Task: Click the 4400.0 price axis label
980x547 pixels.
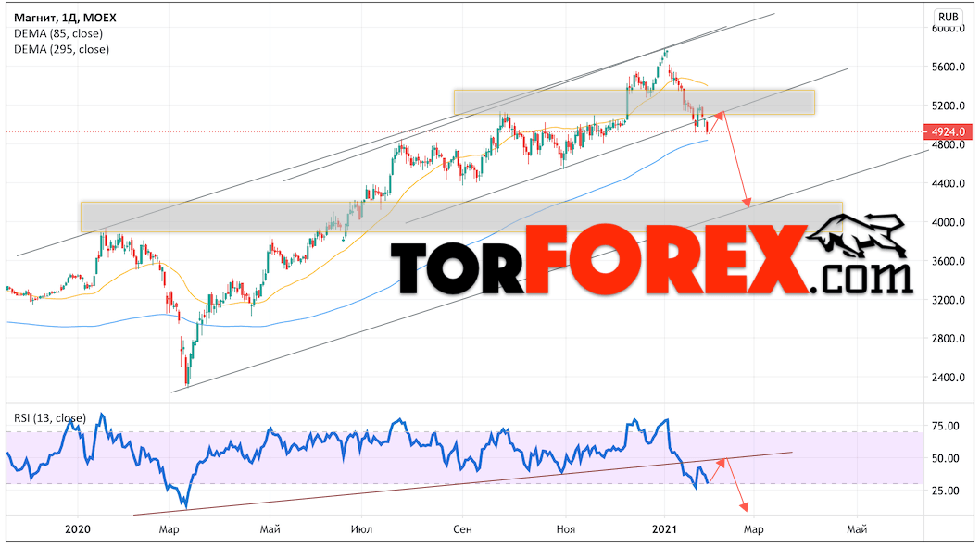Action: tap(949, 183)
